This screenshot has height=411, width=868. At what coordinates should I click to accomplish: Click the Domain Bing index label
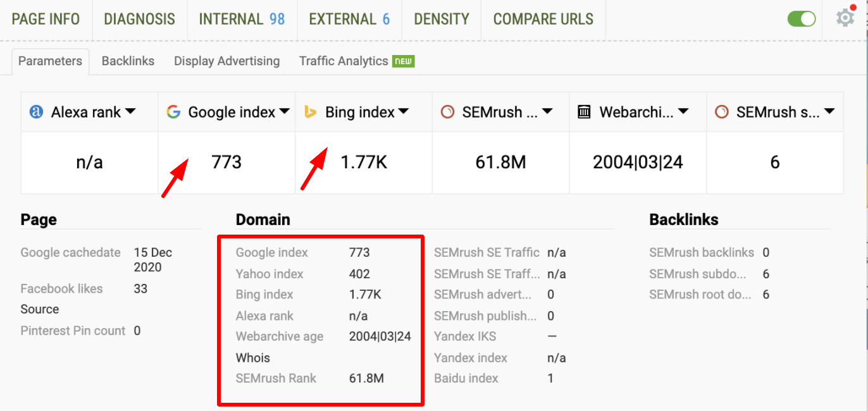coord(264,295)
